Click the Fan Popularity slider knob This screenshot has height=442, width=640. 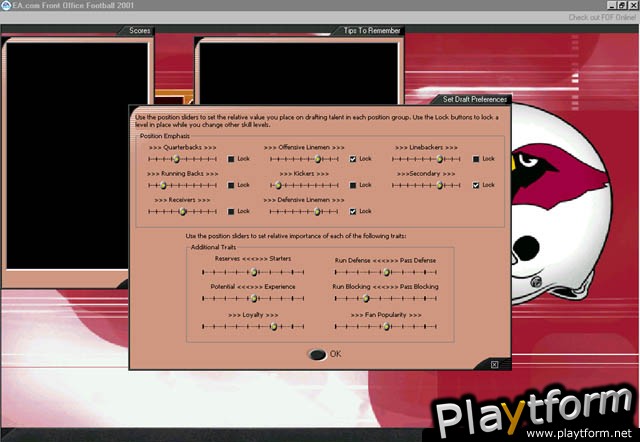(387, 327)
